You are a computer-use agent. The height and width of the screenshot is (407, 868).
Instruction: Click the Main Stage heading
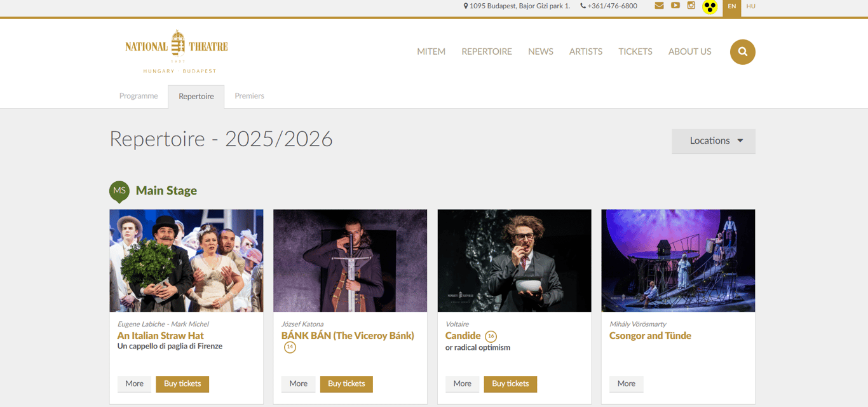click(x=166, y=191)
